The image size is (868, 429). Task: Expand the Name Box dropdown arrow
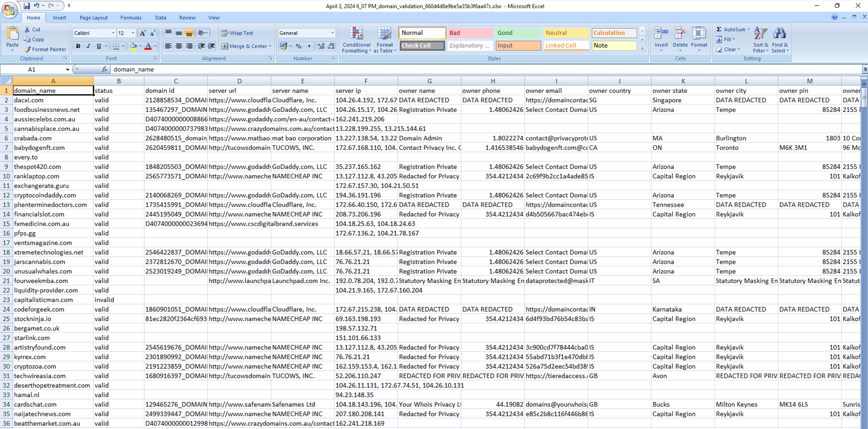click(x=67, y=70)
